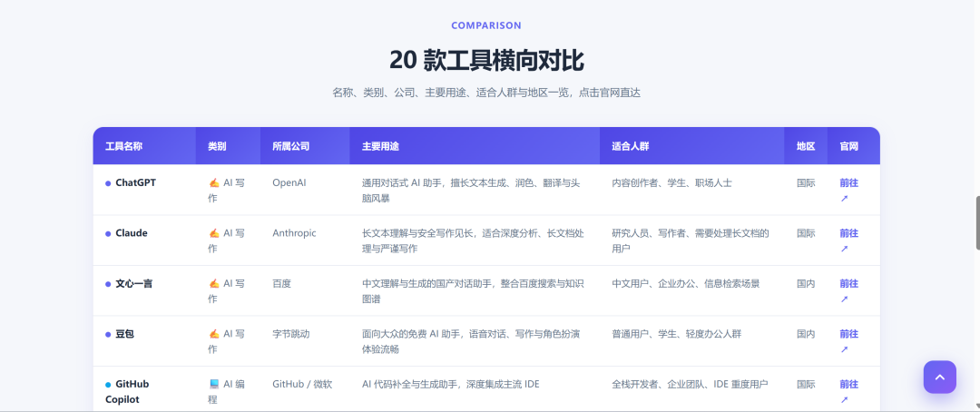Select the Claude tool name
The image size is (980, 412).
pyautogui.click(x=132, y=233)
